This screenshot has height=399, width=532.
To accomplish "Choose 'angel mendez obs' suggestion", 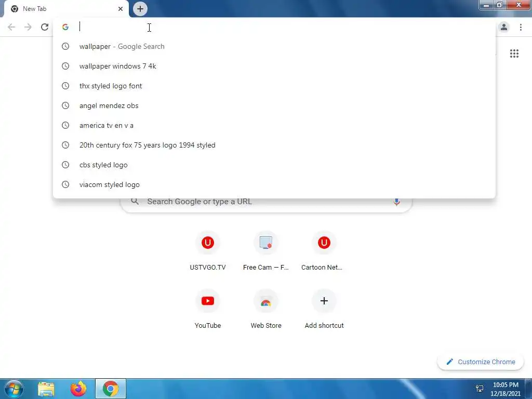I will click(x=274, y=105).
